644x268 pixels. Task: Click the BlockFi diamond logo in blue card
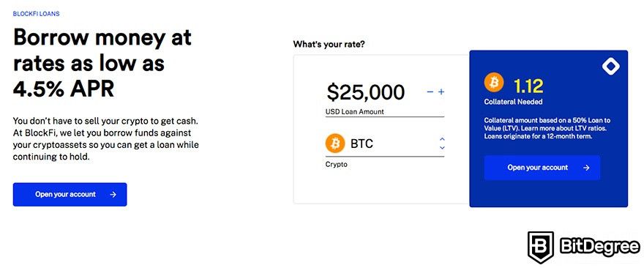point(611,67)
